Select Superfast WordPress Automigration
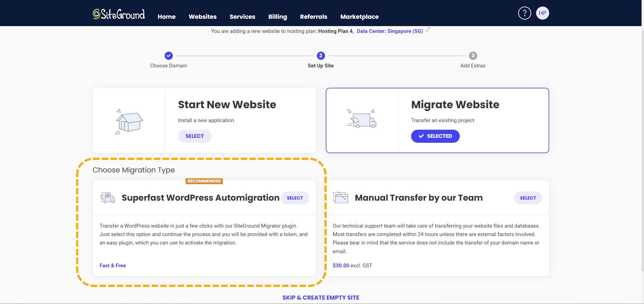This screenshot has width=644, height=304. (295, 198)
